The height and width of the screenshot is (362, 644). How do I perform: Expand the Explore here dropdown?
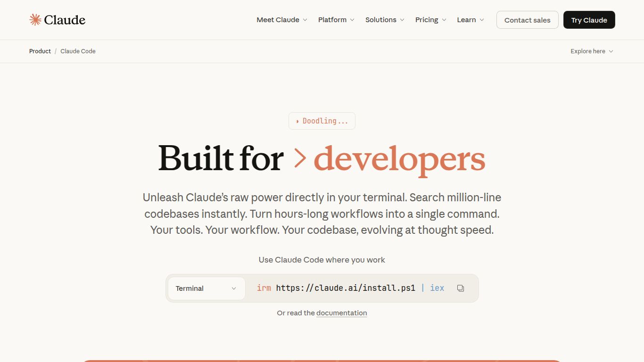pyautogui.click(x=592, y=51)
